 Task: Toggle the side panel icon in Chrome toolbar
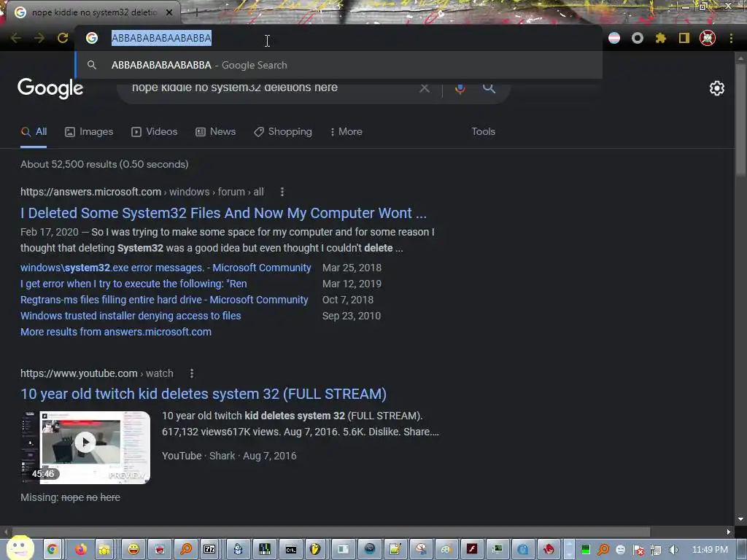(x=684, y=38)
